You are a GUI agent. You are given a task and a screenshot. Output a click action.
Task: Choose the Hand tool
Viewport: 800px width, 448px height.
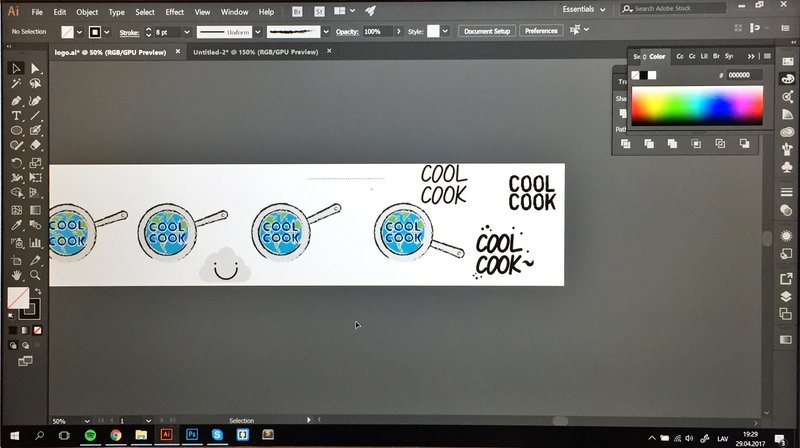pos(16,274)
